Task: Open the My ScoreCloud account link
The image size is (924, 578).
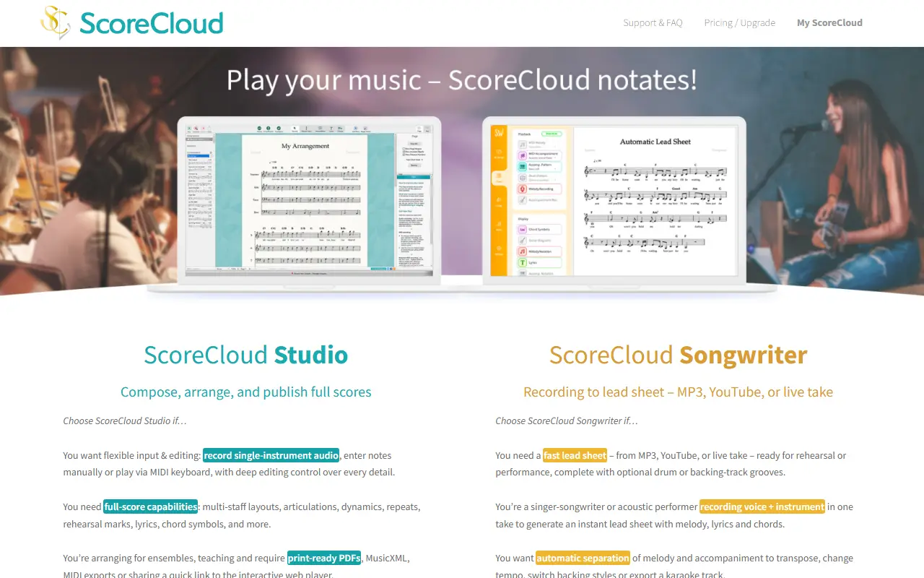Action: [829, 22]
